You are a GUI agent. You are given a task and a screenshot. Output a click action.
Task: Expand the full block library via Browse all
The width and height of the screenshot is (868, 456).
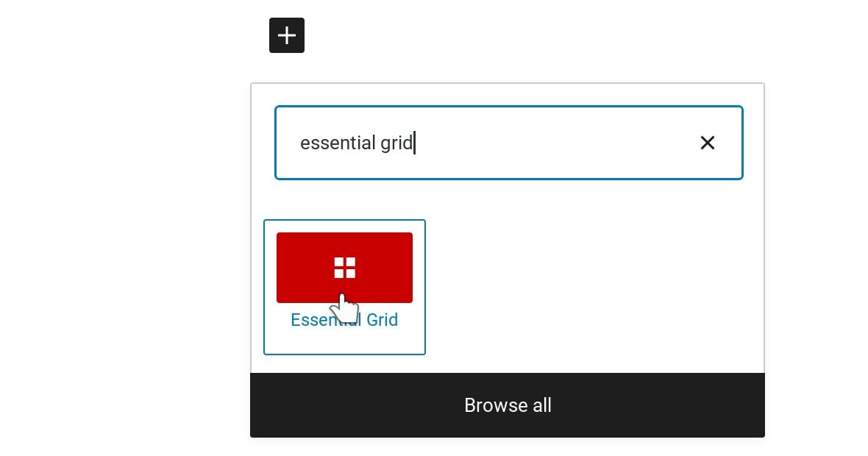(508, 405)
